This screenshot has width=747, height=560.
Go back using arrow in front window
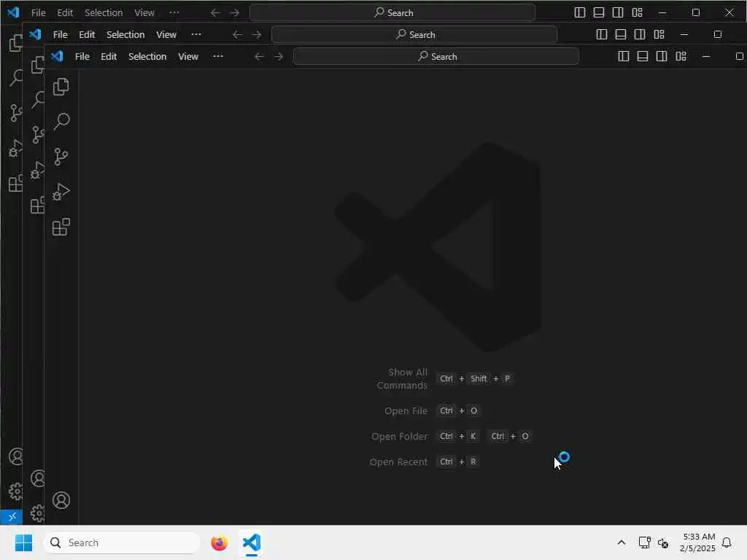pos(259,57)
